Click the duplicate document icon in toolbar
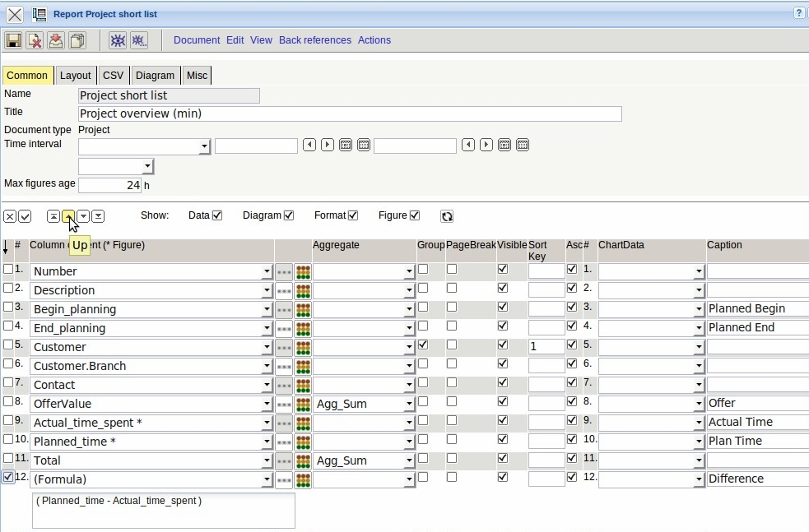Screen dimensions: 809x532 click(77, 40)
